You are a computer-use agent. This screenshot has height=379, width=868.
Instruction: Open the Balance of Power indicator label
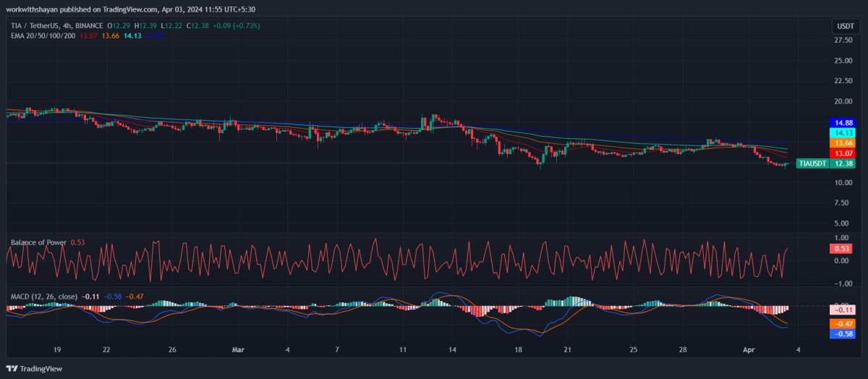(x=38, y=242)
